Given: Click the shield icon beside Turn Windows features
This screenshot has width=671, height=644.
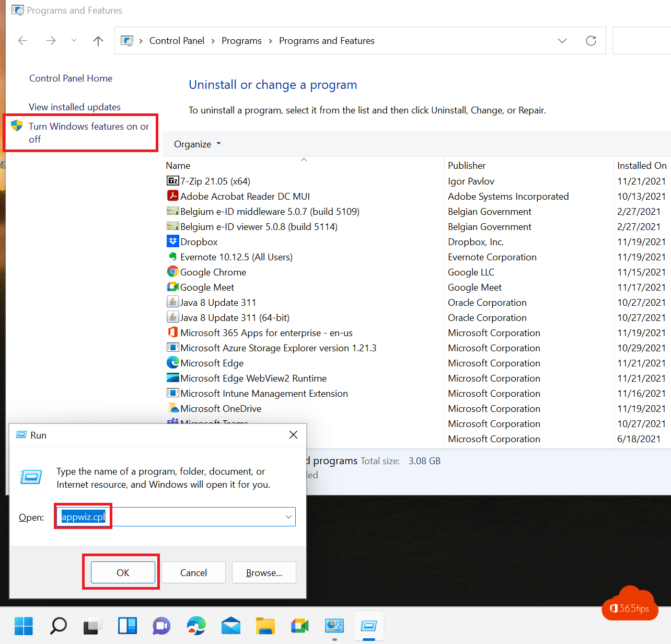Looking at the screenshot, I should point(17,125).
